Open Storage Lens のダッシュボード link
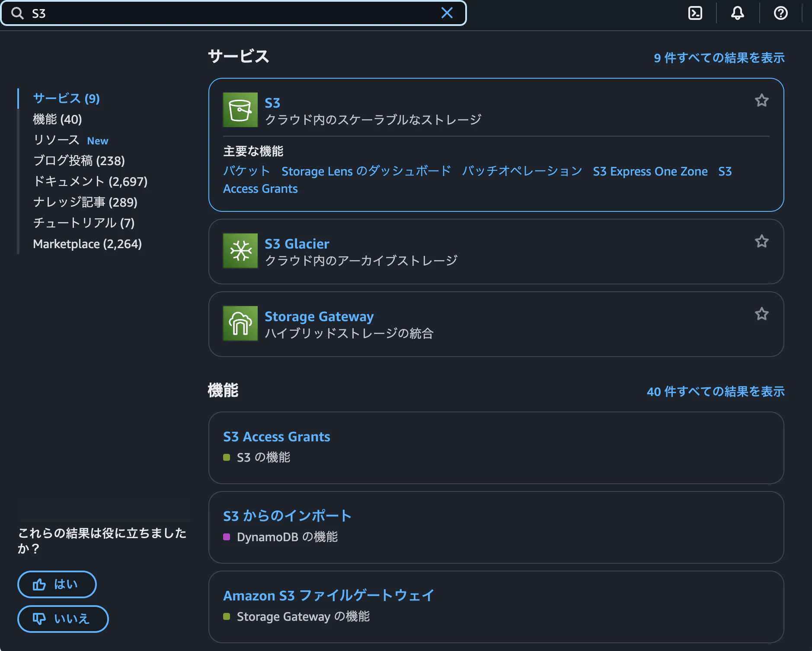Screen dimensions: 812x651 [366, 171]
